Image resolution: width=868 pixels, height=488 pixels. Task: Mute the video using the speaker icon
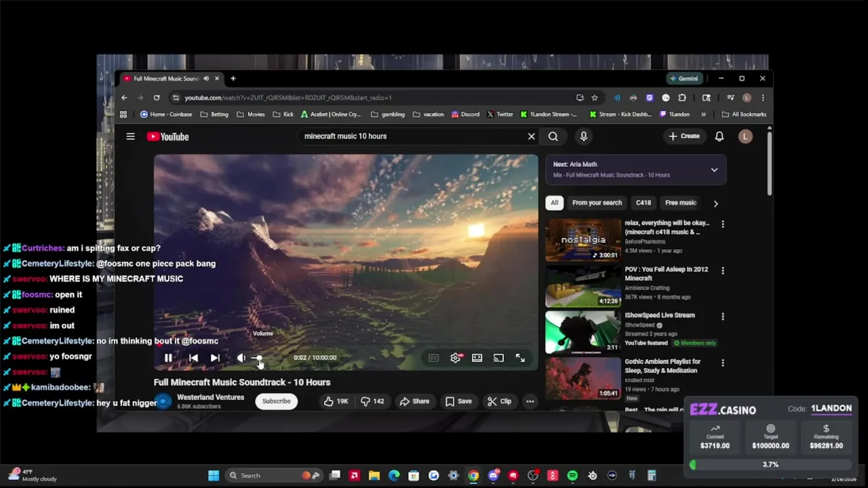241,358
